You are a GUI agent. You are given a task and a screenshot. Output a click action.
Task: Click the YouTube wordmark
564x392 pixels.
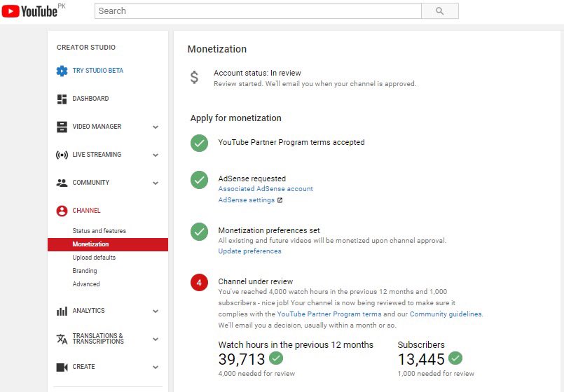click(x=39, y=11)
